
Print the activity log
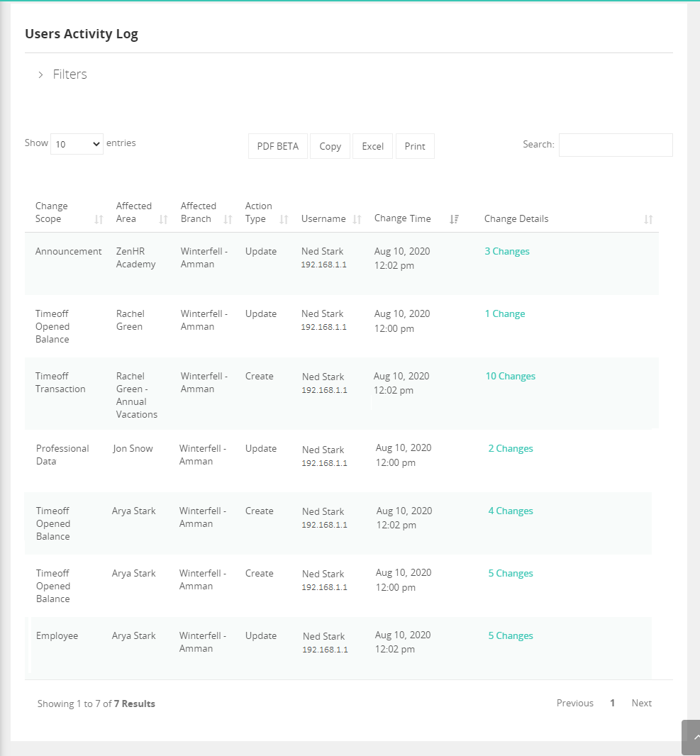415,146
